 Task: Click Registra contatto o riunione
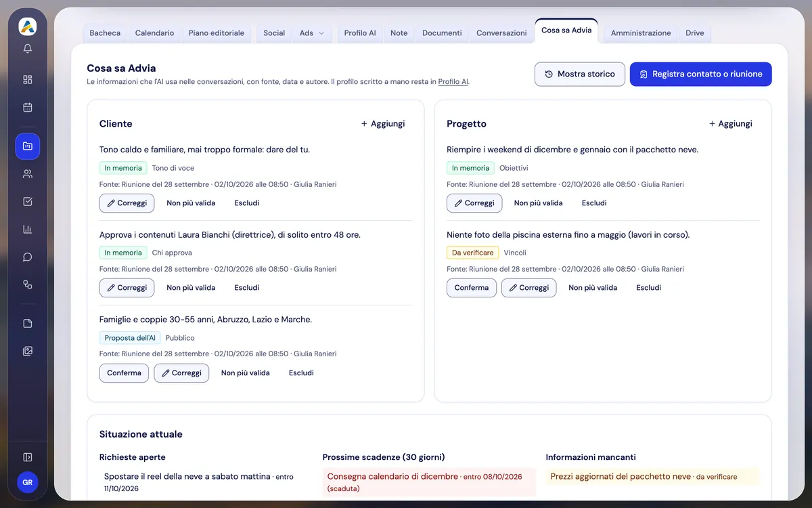pyautogui.click(x=701, y=75)
